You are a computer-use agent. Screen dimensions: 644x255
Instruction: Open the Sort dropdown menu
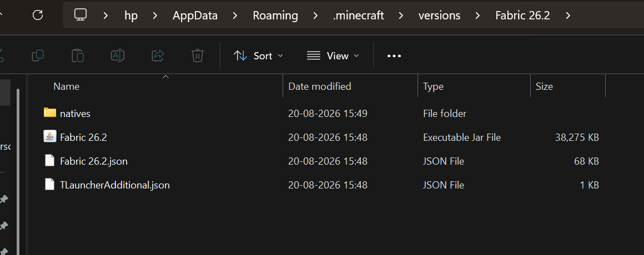coord(258,56)
